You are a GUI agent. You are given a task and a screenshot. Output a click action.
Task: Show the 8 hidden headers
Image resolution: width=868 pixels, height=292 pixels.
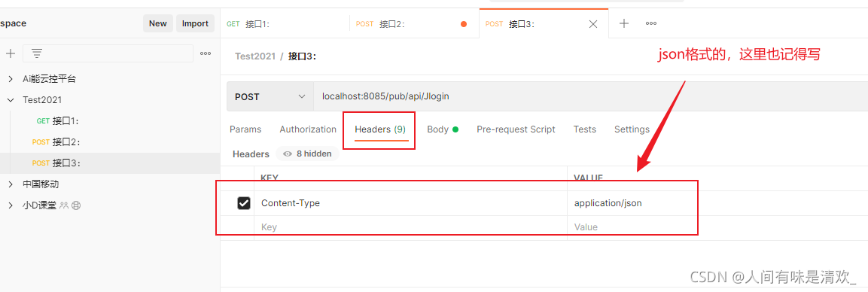[307, 154]
